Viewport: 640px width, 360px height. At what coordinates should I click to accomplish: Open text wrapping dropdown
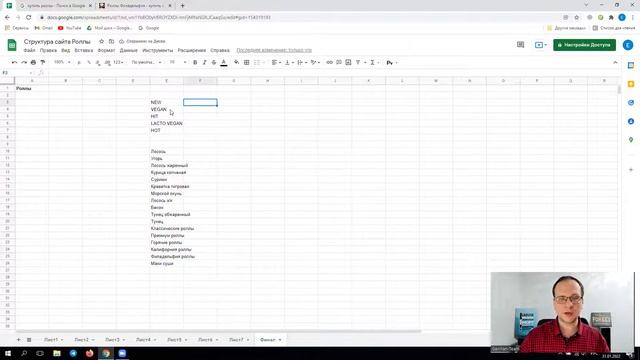pyautogui.click(x=302, y=62)
